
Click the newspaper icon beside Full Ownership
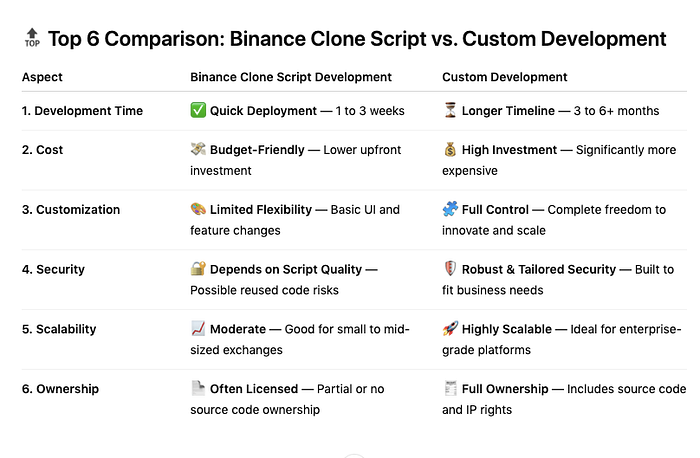[450, 389]
